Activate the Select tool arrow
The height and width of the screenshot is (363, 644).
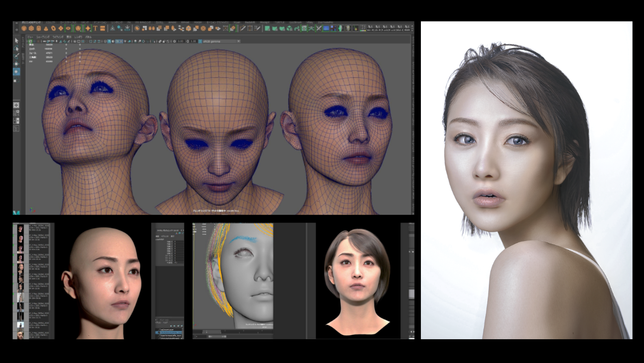(16, 41)
